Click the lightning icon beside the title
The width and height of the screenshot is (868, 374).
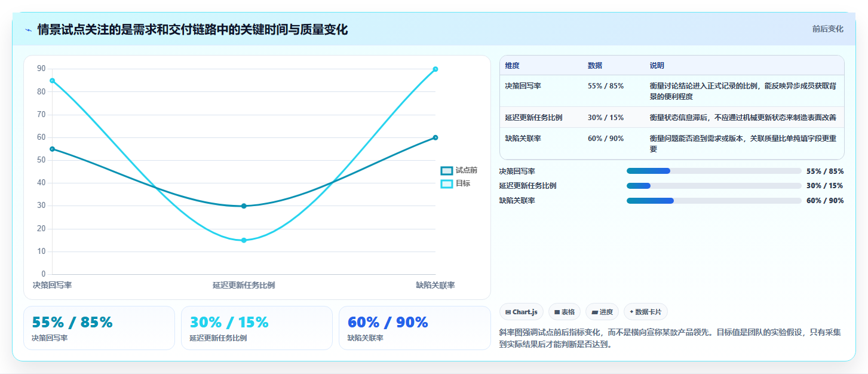(x=28, y=30)
